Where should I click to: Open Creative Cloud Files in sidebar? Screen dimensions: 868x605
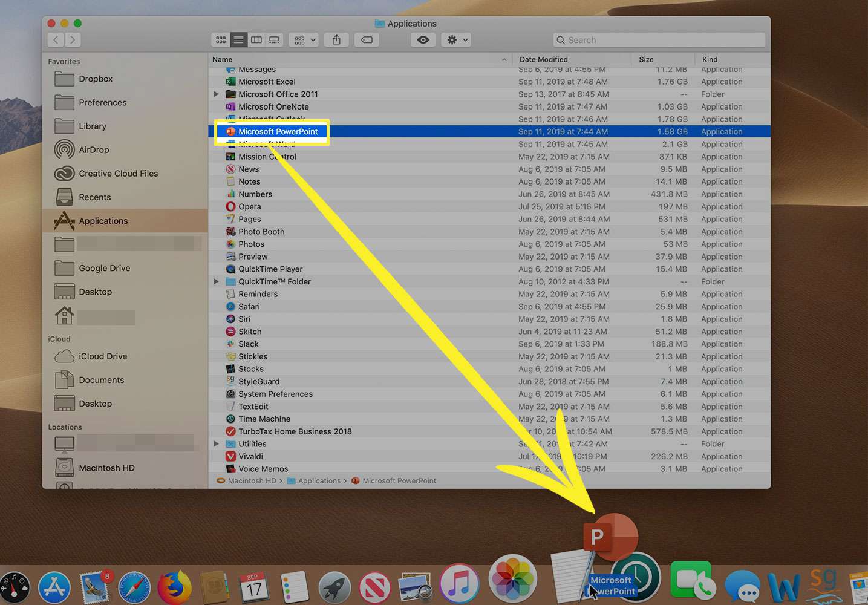click(125, 174)
